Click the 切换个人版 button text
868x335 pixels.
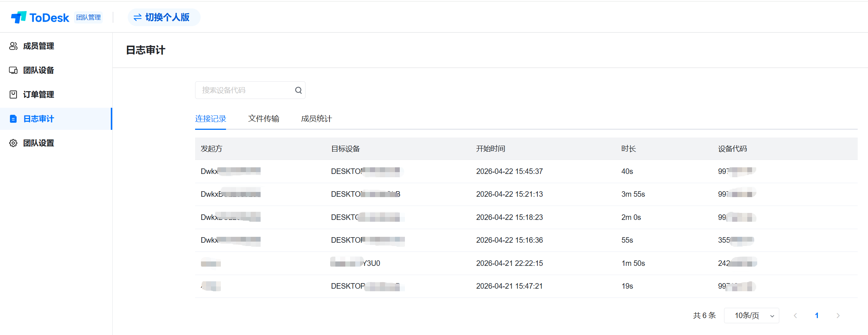[167, 17]
